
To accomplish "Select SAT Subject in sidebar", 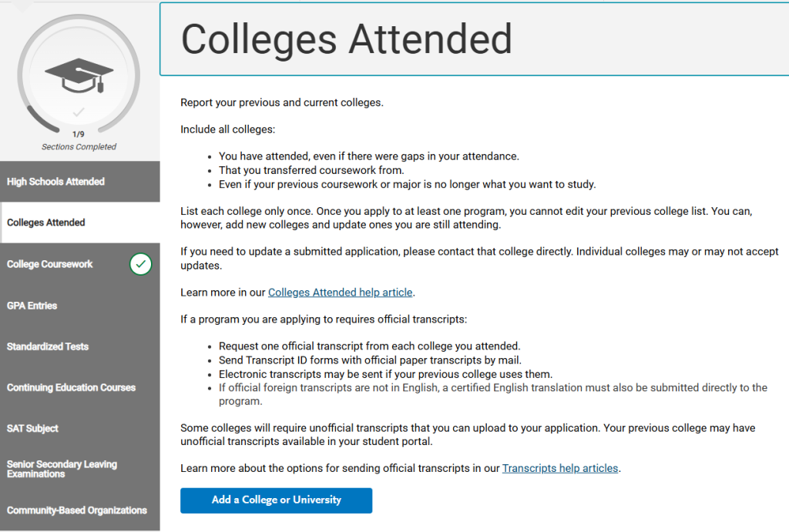I will coord(33,428).
